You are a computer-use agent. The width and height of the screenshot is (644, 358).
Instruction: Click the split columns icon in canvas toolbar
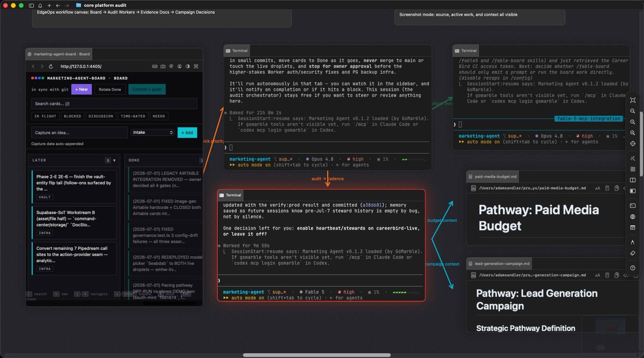click(633, 180)
